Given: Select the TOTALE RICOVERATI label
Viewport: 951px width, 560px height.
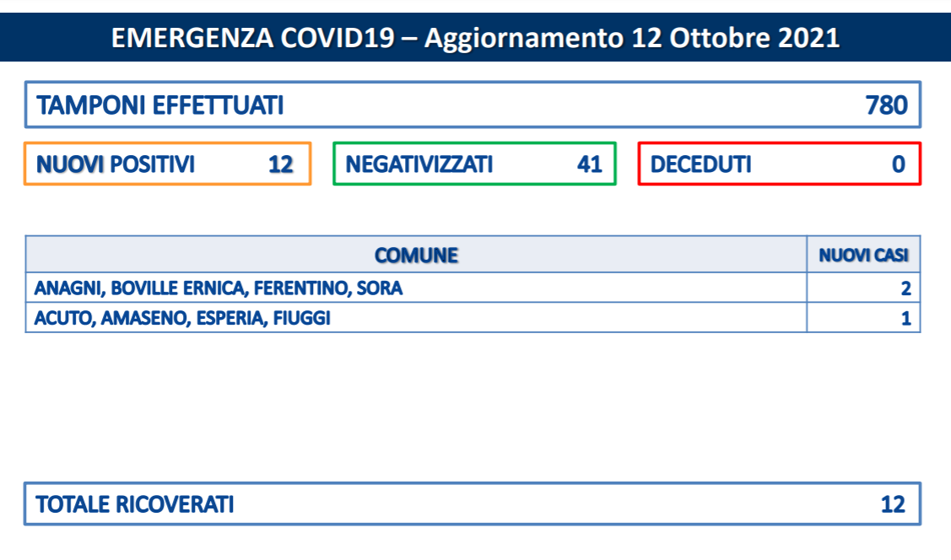Looking at the screenshot, I should click(135, 504).
